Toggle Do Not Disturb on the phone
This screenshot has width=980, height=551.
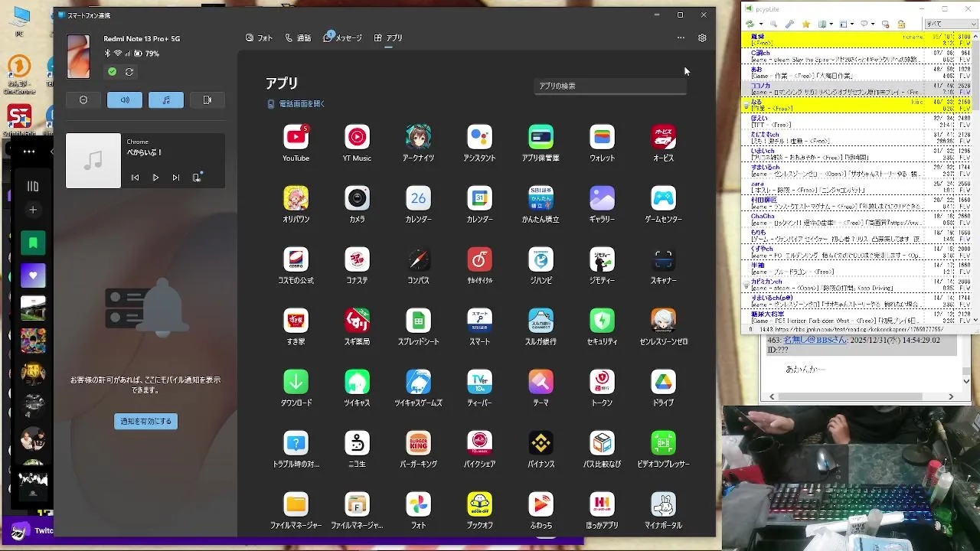tap(83, 100)
